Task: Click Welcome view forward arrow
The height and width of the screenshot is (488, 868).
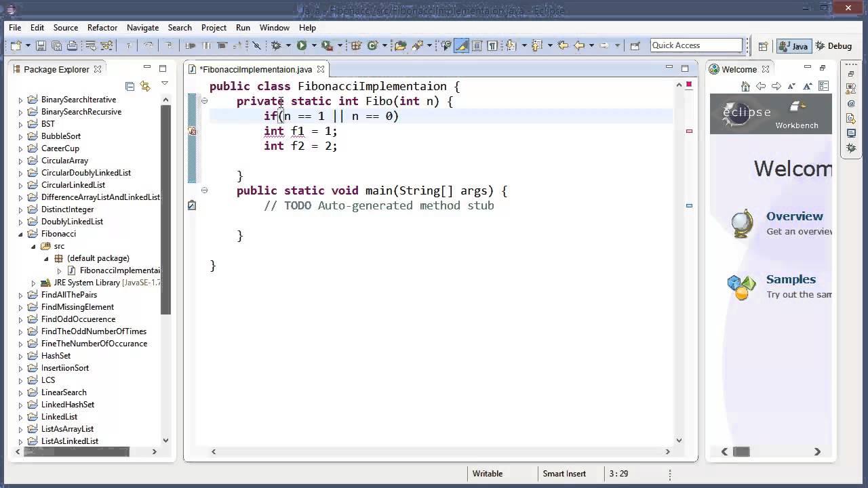Action: 776,86
